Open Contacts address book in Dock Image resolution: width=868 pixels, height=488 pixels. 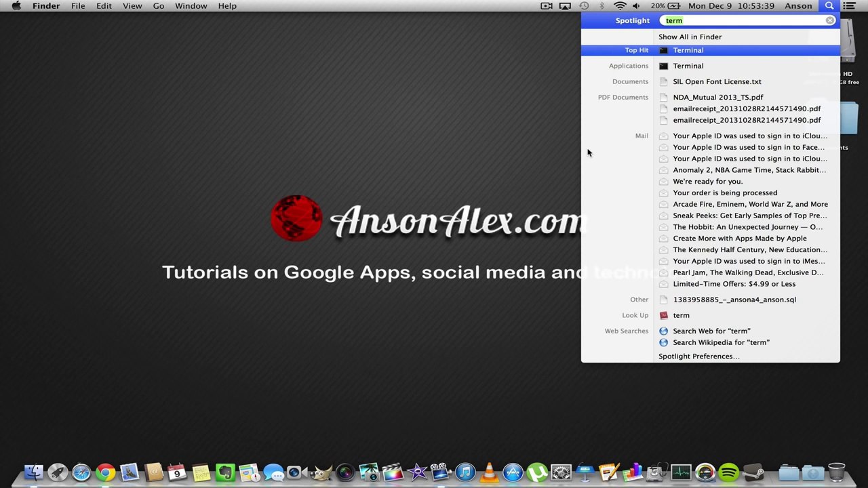(x=154, y=472)
